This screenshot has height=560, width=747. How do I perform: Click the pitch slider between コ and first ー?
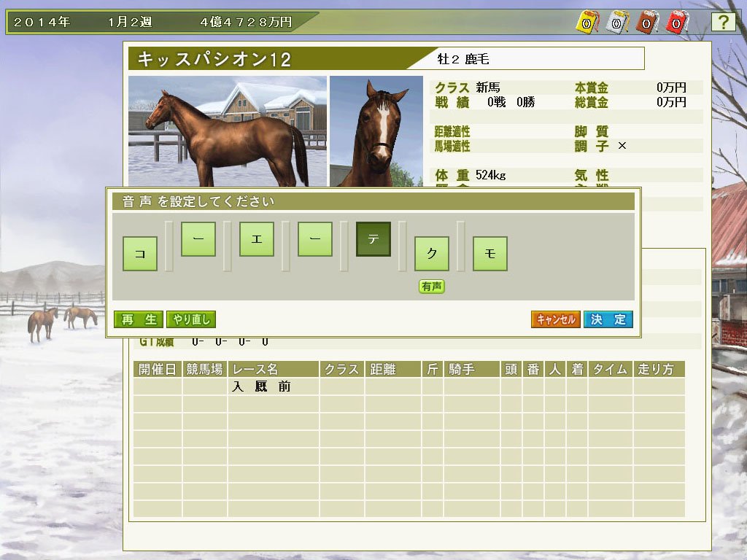pyautogui.click(x=169, y=246)
